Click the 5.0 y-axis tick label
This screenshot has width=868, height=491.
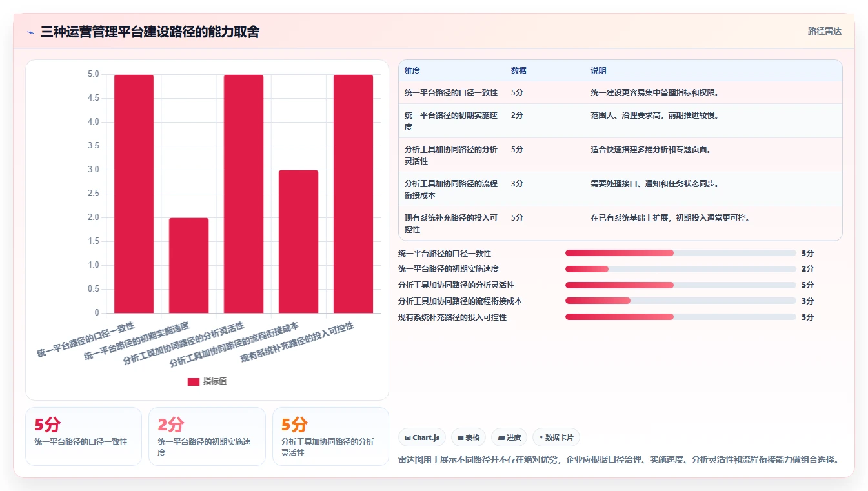pos(94,74)
